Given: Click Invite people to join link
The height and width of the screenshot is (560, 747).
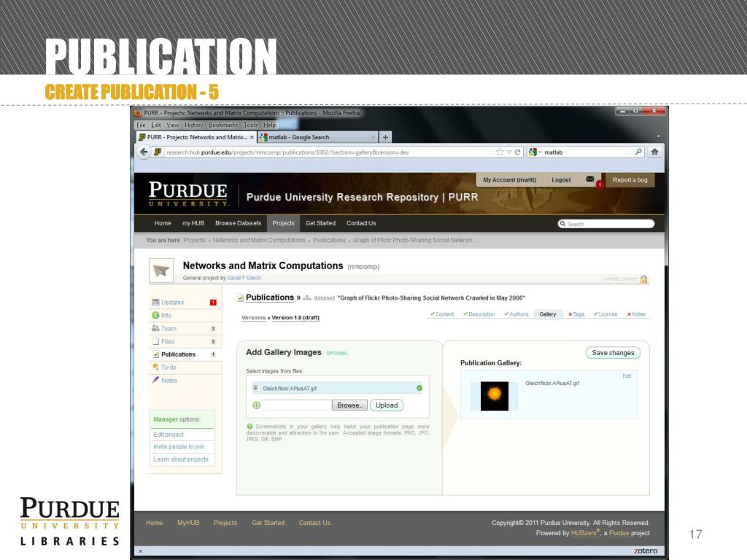Looking at the screenshot, I should 179,447.
